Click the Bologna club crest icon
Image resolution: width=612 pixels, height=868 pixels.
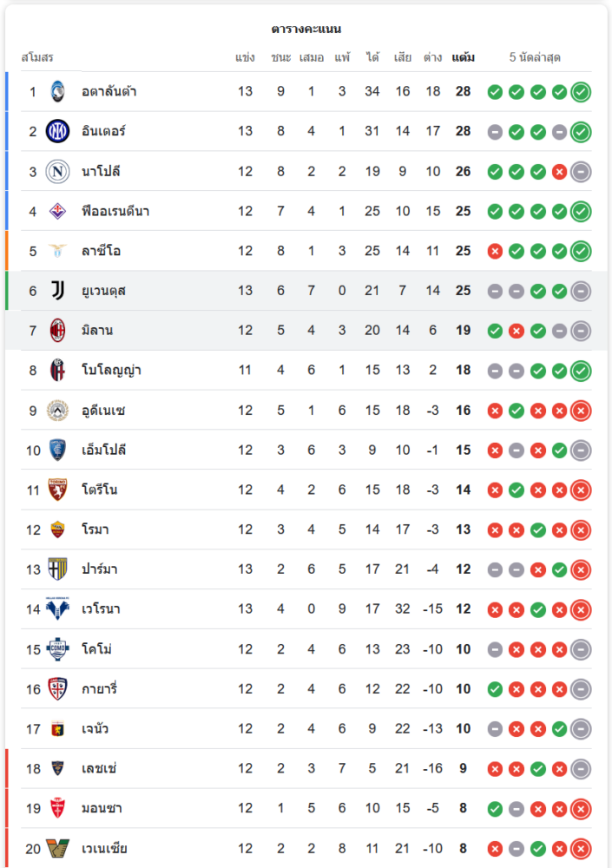57,371
